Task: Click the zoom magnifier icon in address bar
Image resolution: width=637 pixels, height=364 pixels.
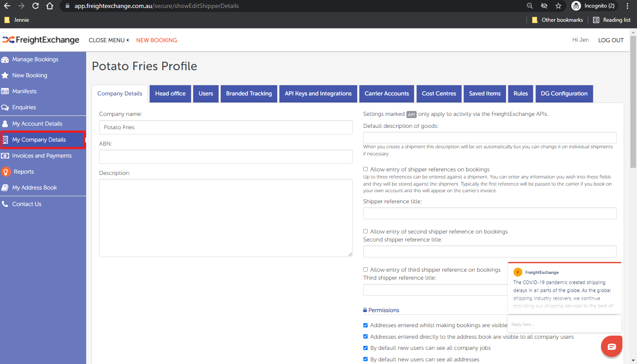Action: [x=530, y=6]
